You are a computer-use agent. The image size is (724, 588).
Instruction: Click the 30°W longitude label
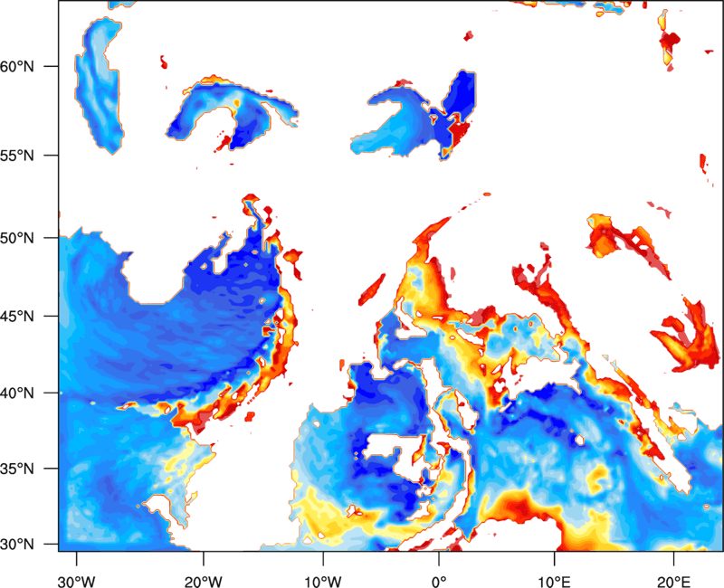(x=76, y=582)
